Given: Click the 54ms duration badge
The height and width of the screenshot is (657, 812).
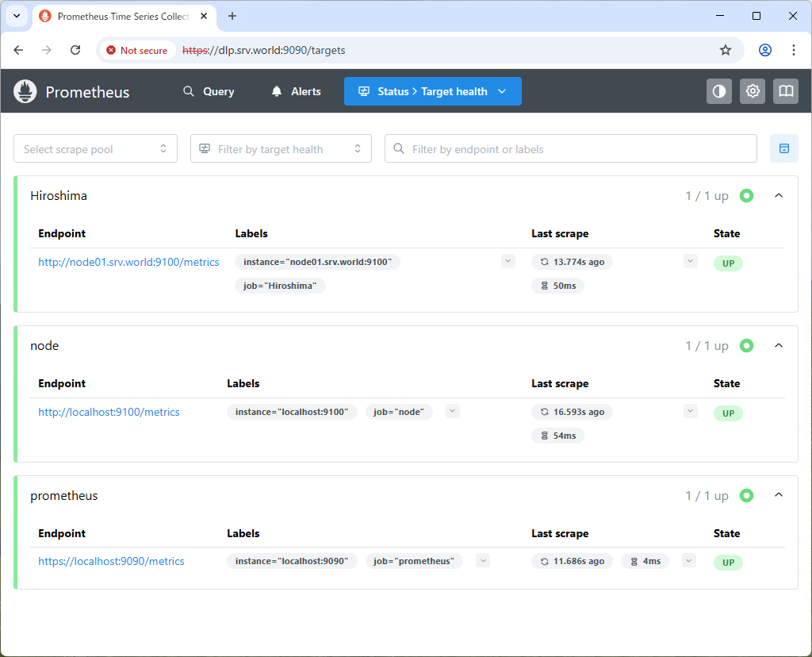Looking at the screenshot, I should pyautogui.click(x=557, y=436).
